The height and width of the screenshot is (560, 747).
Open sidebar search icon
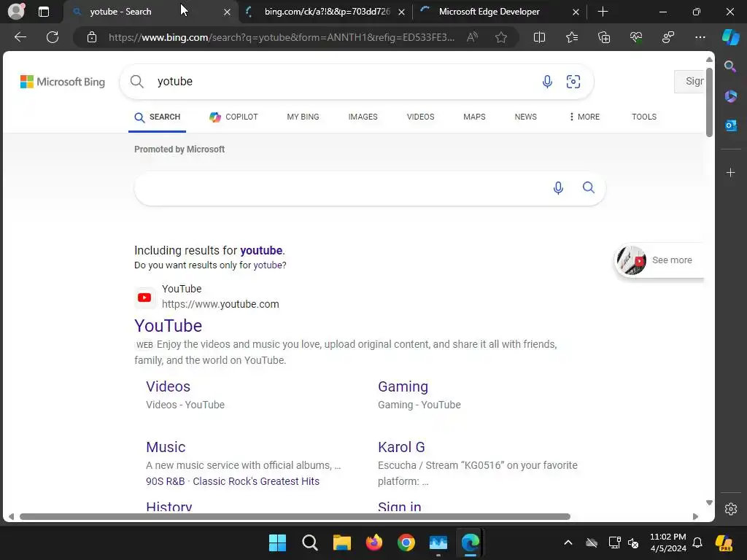click(x=730, y=66)
